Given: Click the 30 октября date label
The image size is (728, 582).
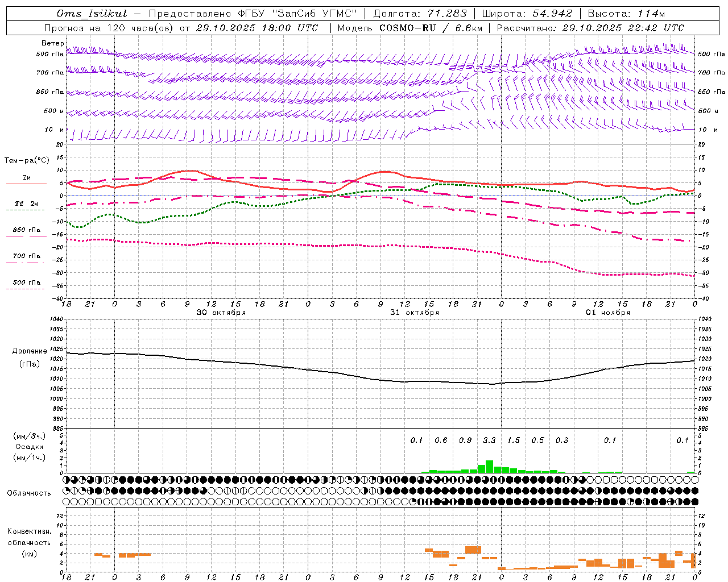Looking at the screenshot, I should 221,313.
